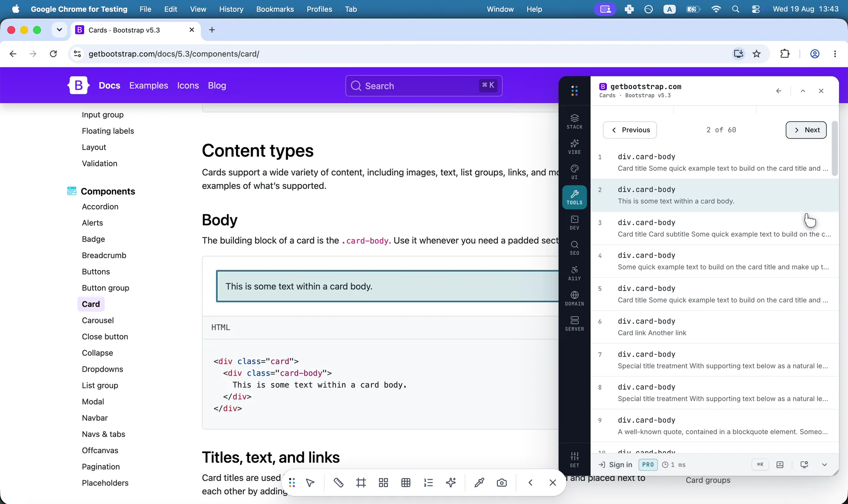The width and height of the screenshot is (848, 504).
Task: Click the PRO badge
Action: (648, 465)
